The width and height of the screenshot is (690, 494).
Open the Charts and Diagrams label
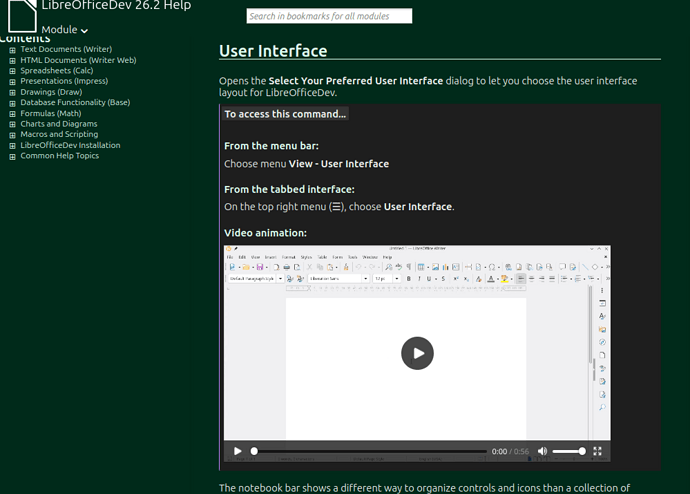coord(59,124)
